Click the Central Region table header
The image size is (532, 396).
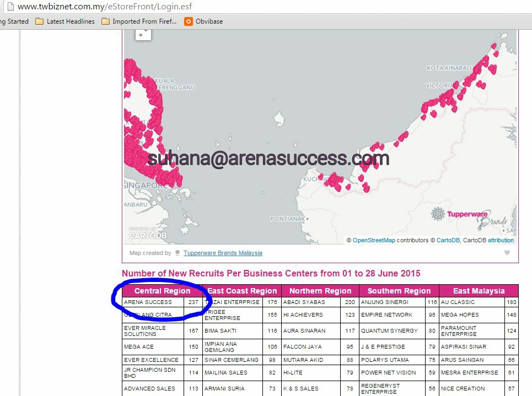(162, 291)
